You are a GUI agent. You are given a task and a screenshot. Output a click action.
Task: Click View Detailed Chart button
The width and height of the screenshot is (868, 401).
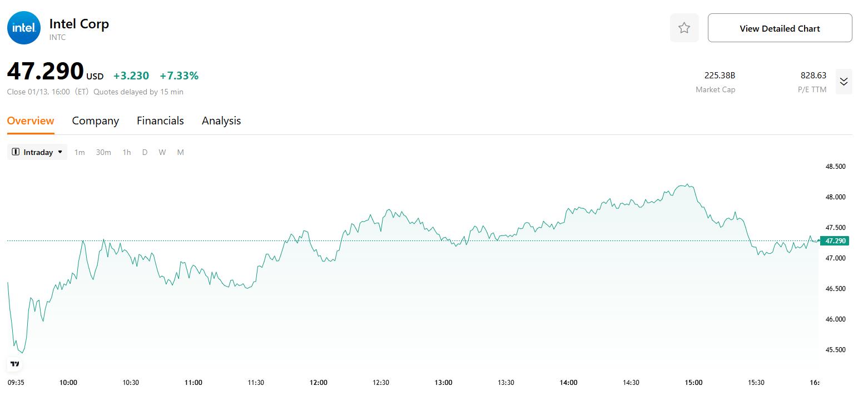coord(780,28)
